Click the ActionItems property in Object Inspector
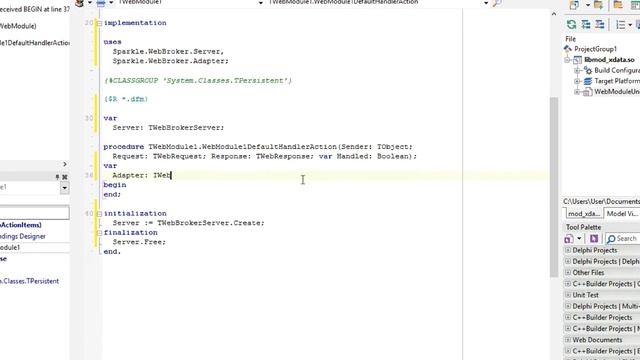 (20, 225)
